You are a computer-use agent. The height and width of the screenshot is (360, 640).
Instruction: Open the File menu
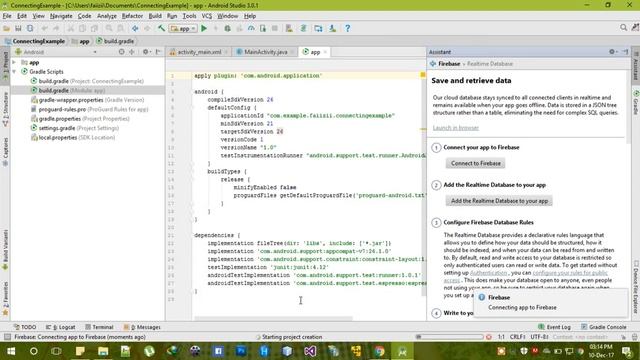[7, 16]
